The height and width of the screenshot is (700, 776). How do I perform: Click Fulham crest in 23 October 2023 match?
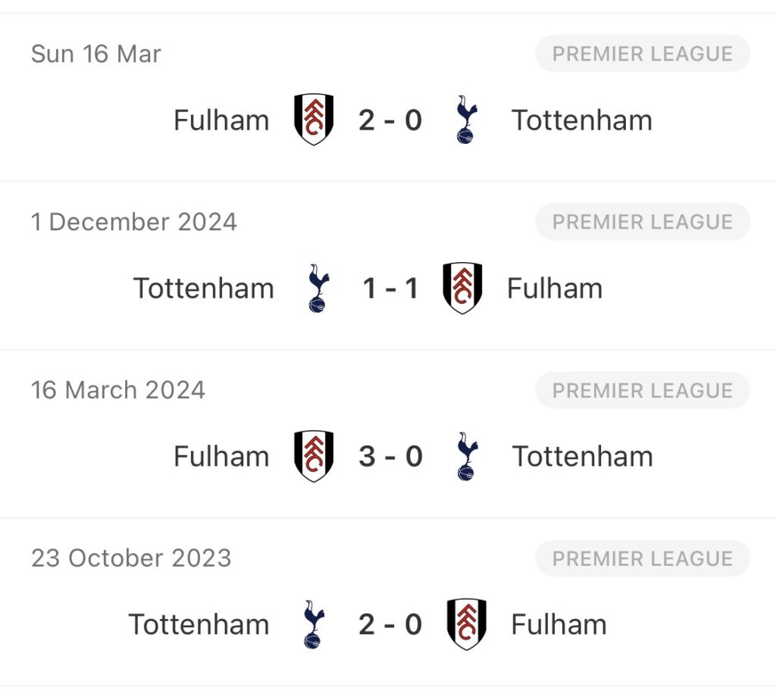(x=466, y=624)
